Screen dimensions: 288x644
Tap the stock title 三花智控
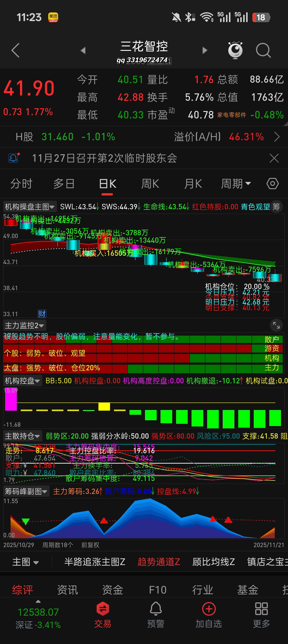coord(144,46)
